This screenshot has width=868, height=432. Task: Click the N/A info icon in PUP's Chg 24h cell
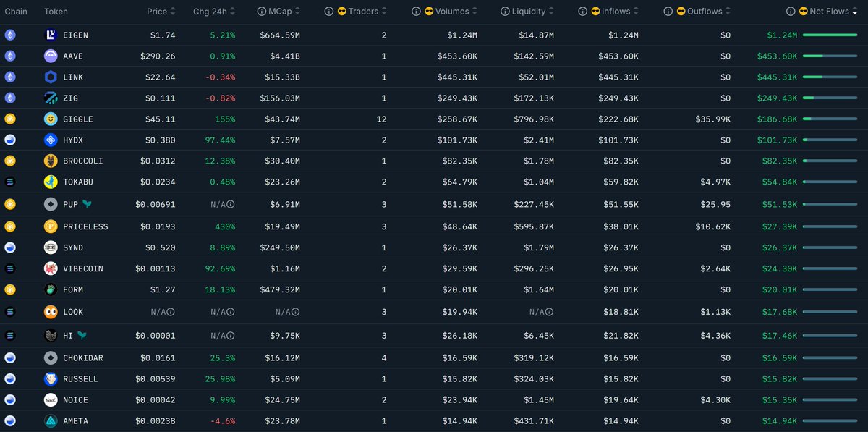point(231,205)
